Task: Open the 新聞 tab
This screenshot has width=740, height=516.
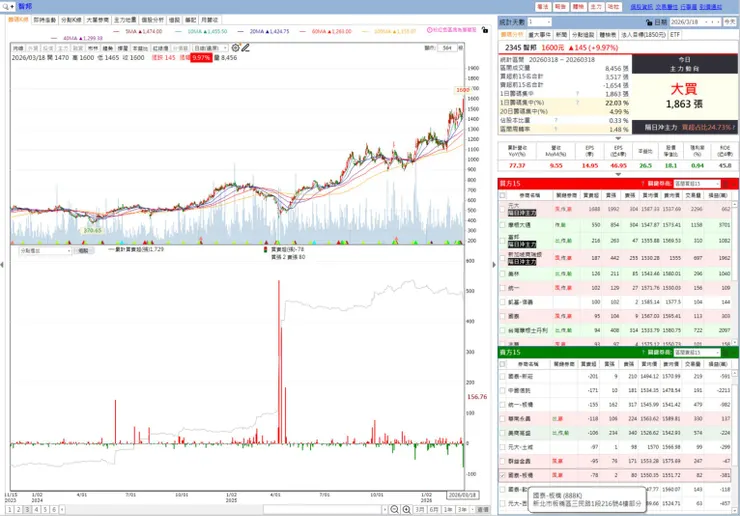Action: [x=561, y=35]
